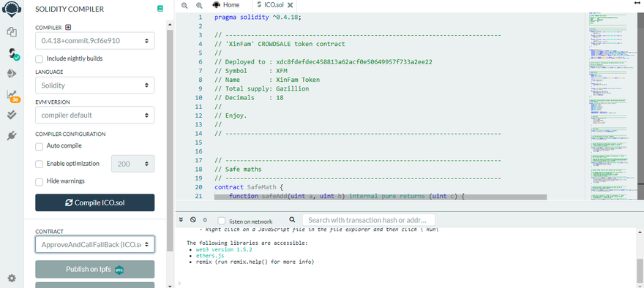Viewport: 644px width, 288px height.
Task: Click the terminal command prompt input
Action: click(407, 283)
